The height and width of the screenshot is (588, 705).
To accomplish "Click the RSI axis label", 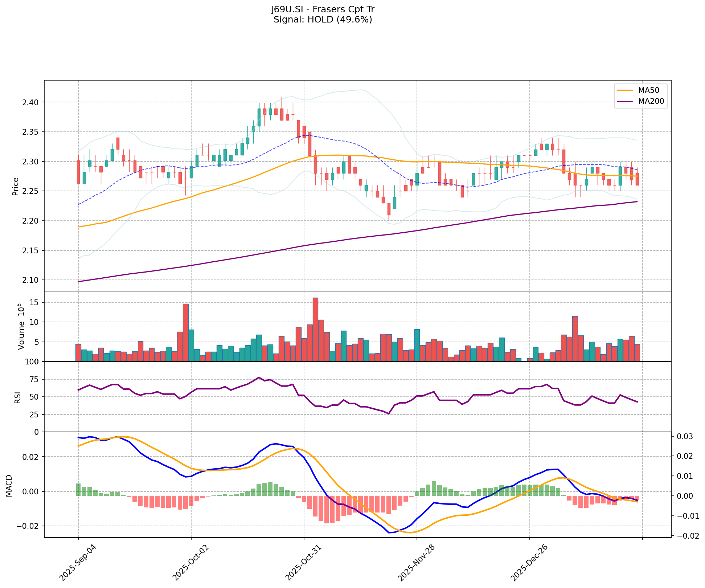I will tap(17, 397).
